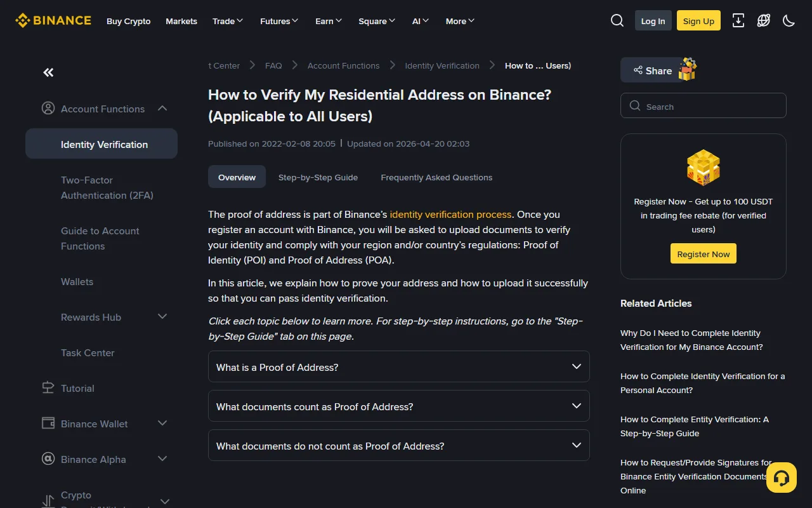Click the Register Now button
812x508 pixels.
pyautogui.click(x=704, y=254)
